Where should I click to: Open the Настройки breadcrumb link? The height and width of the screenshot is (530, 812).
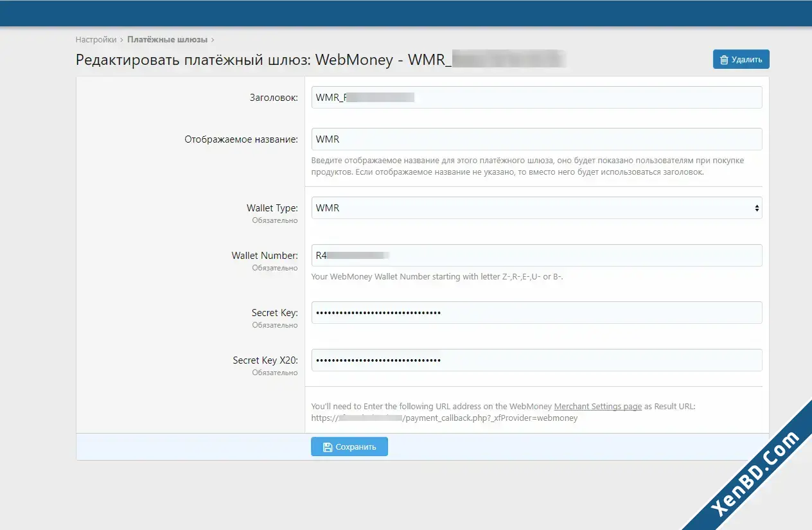tap(96, 39)
